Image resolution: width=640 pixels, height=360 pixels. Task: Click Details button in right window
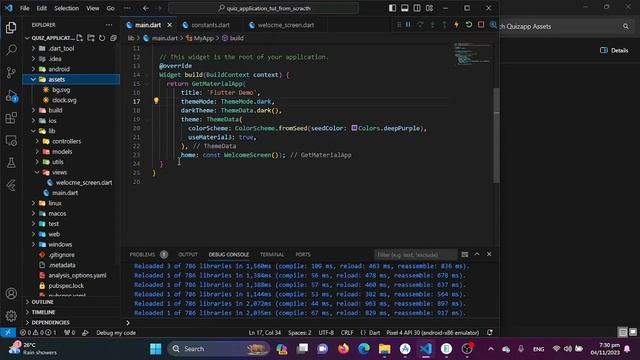coord(614,50)
